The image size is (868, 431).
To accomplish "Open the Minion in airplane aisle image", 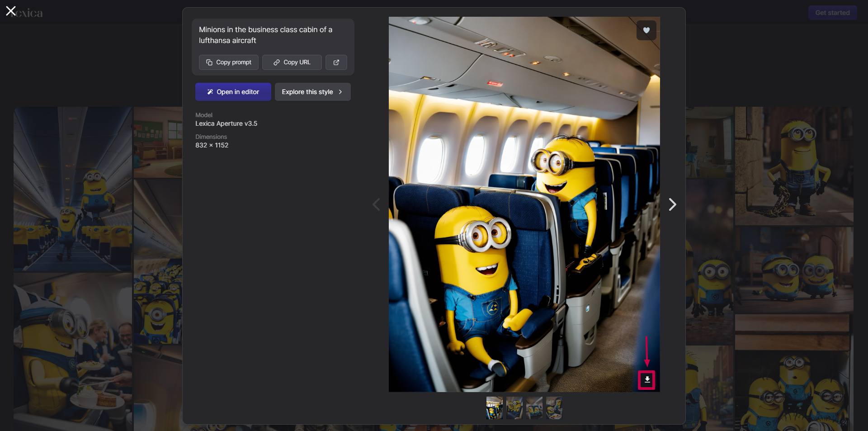I will 73,189.
